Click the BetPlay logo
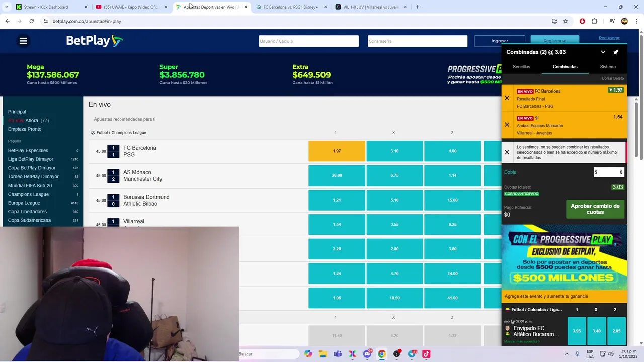Screen dimensions: 644x362 pyautogui.click(x=95, y=41)
